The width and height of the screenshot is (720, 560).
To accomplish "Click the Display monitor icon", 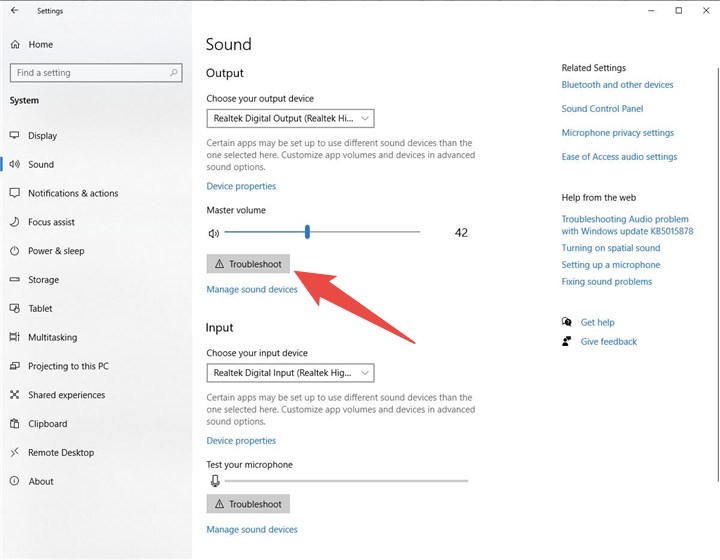I will [x=15, y=136].
